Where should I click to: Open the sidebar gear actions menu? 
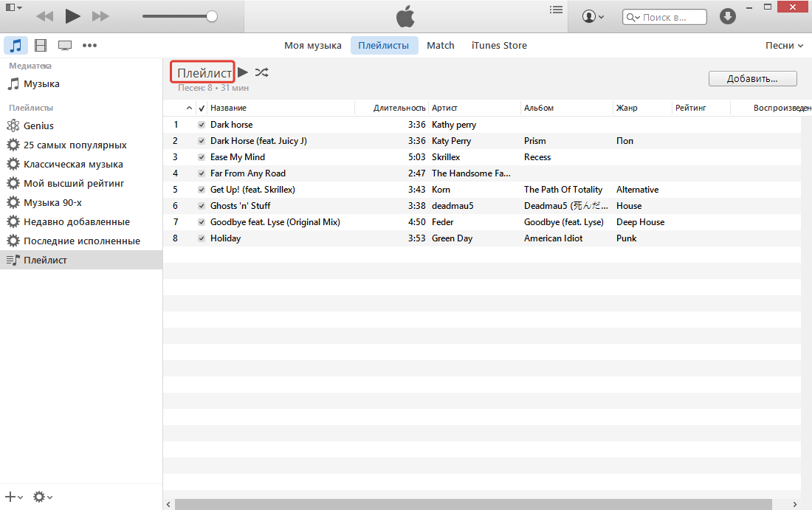43,497
